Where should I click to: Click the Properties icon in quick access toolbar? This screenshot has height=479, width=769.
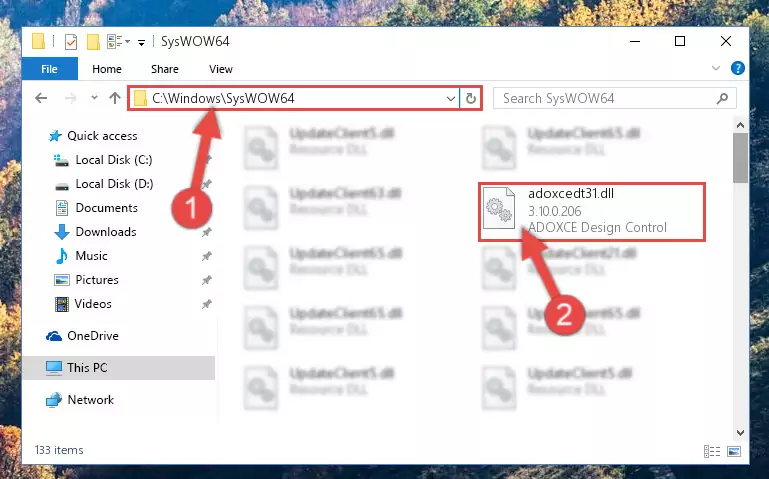click(71, 42)
